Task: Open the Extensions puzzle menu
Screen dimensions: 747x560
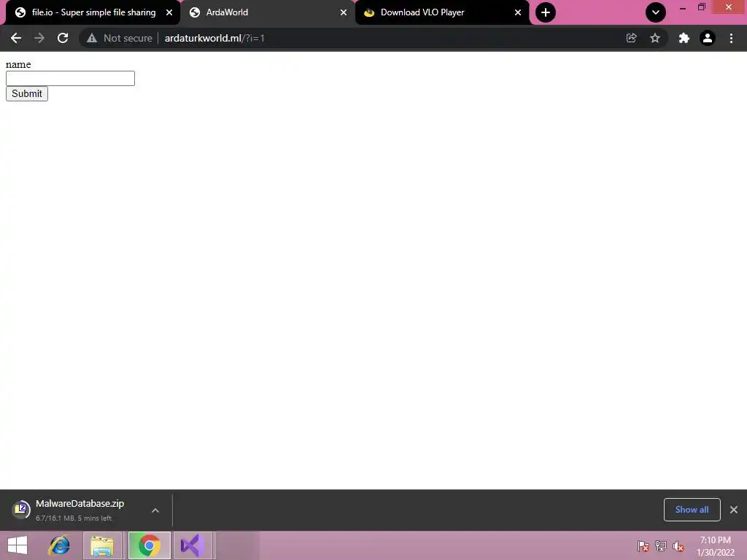Action: (x=684, y=38)
